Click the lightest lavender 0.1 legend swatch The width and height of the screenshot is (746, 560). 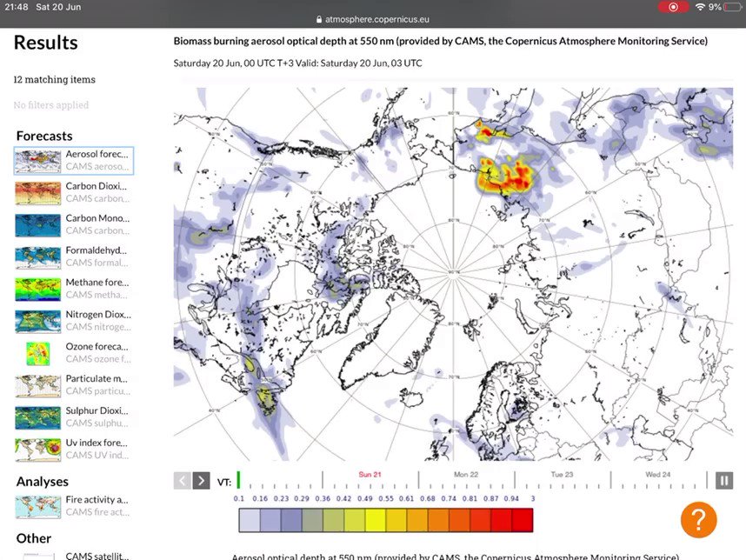click(x=250, y=519)
